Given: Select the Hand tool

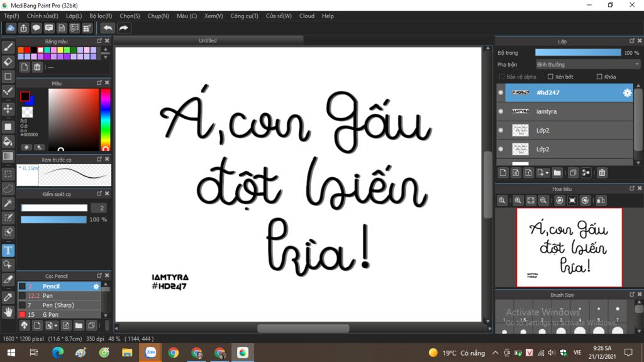Looking at the screenshot, I should (x=8, y=312).
